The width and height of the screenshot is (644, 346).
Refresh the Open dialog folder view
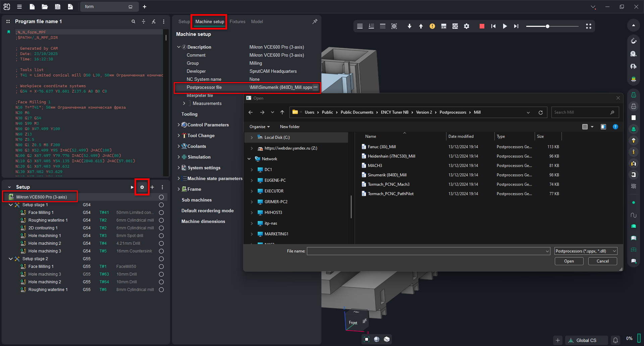click(540, 113)
